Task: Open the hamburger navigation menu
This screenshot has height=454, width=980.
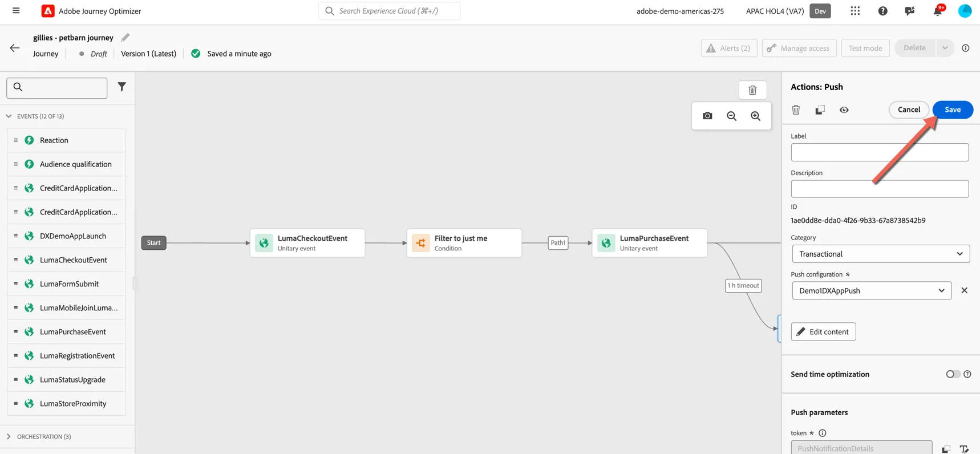Action: 16,11
